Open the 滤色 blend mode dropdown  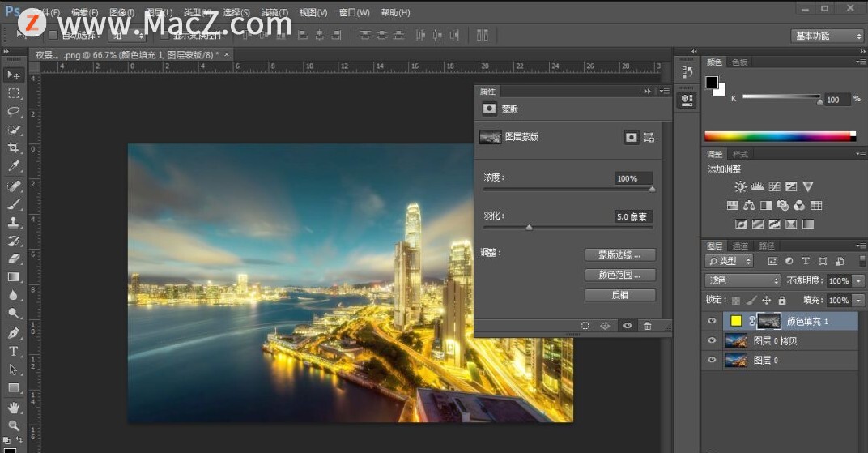[x=742, y=280]
